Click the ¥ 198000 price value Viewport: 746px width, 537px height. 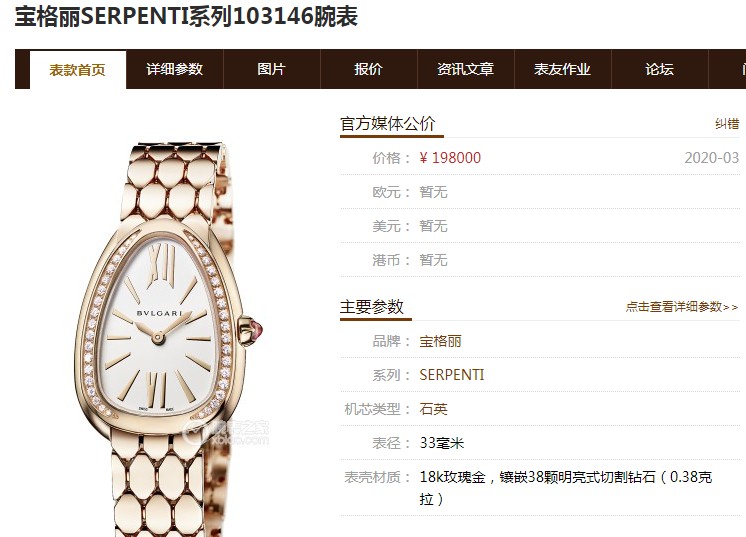tap(450, 157)
